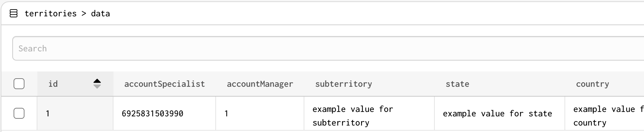Focus the Search input field

pyautogui.click(x=328, y=48)
